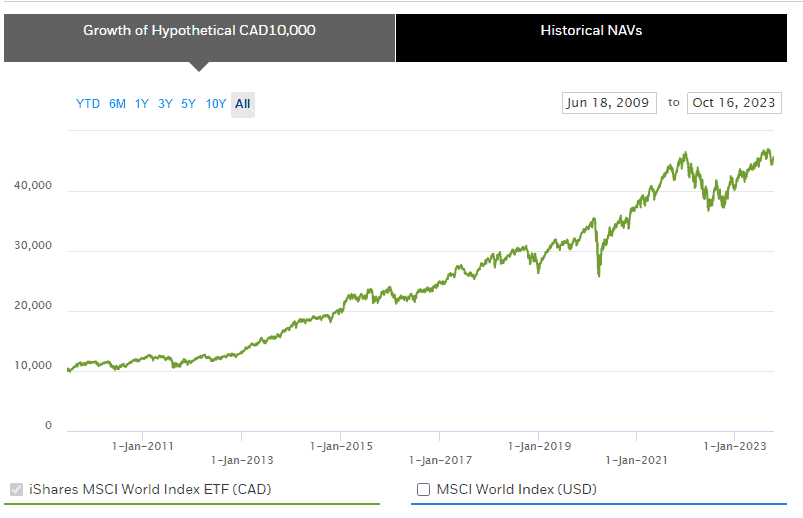The width and height of the screenshot is (803, 518).
Task: Select Growth of Hypothetical CAD10,000 tab
Action: coord(199,30)
